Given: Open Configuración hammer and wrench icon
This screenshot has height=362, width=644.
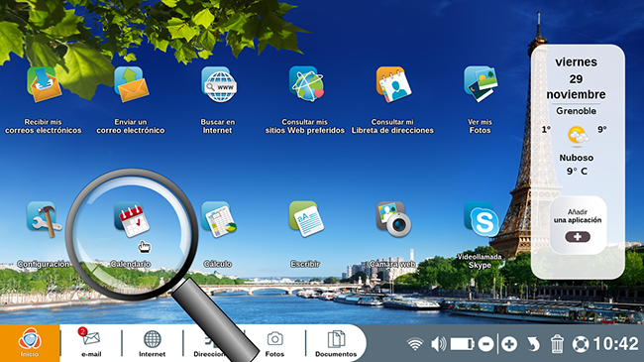Looking at the screenshot, I should click(44, 219).
